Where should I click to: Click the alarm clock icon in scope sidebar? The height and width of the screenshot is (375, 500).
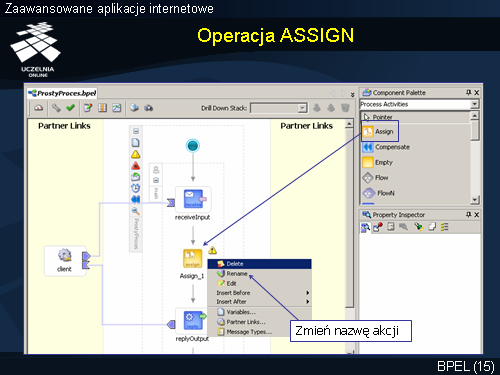click(135, 188)
